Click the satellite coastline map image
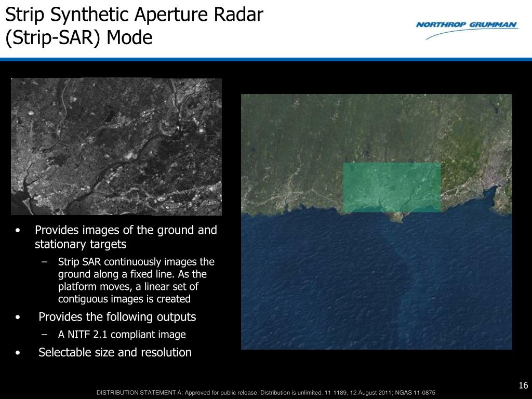532x399 pixels. pyautogui.click(x=376, y=221)
